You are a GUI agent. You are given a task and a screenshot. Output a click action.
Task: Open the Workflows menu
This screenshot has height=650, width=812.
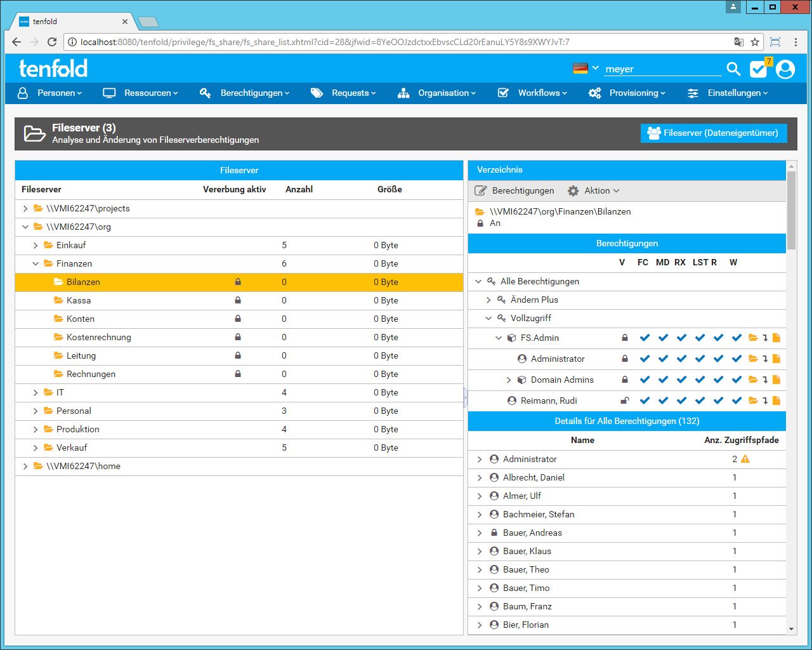[532, 93]
